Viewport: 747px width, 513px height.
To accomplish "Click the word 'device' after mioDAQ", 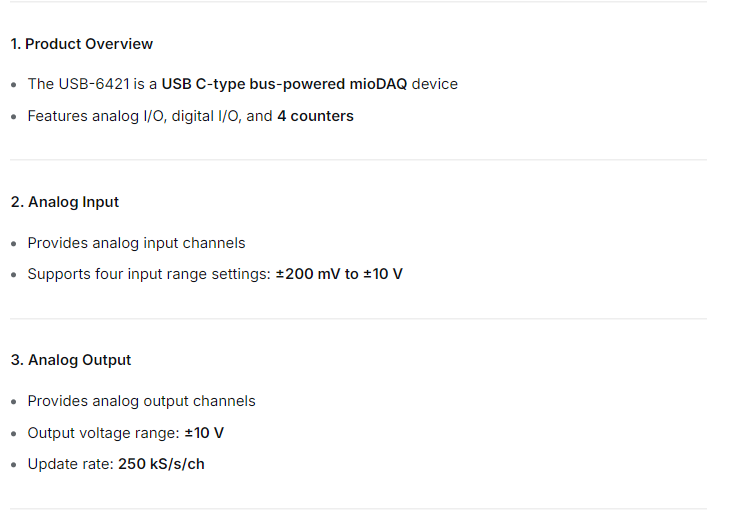I will coord(434,84).
